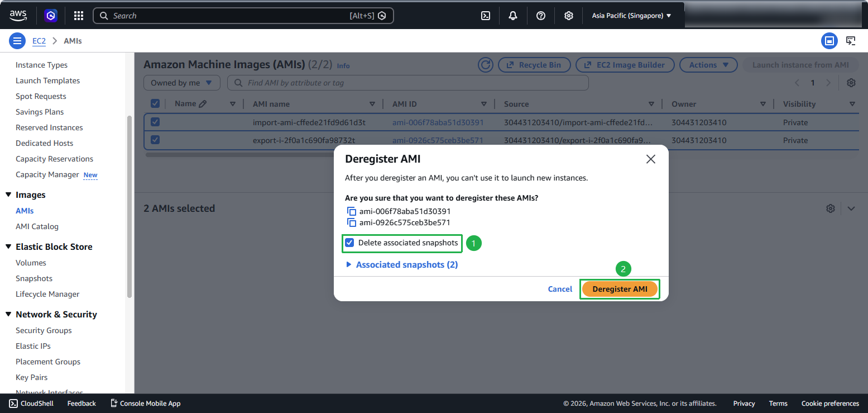Click the Feedback link in the footer
This screenshot has width=868, height=413.
(81, 403)
